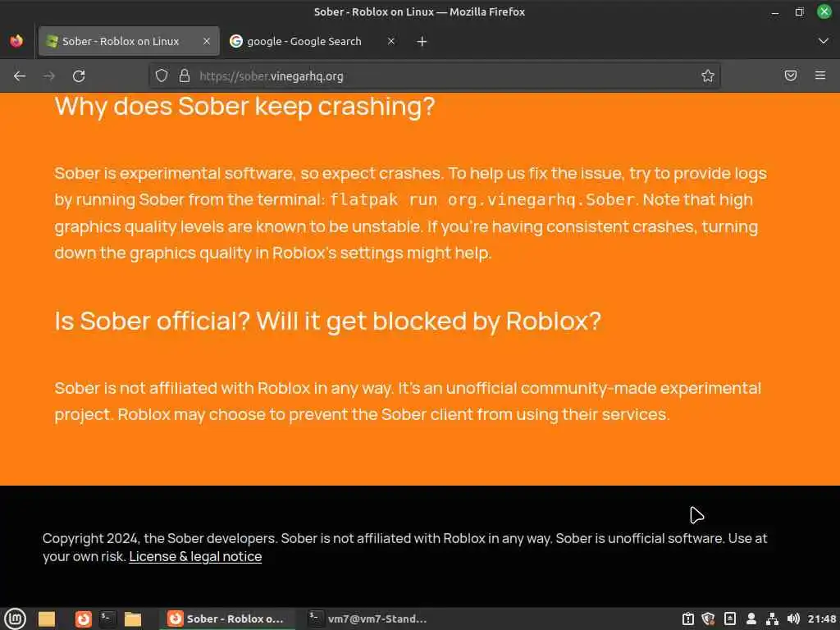Click the security shield tray icon
Viewport: 840px width, 630px height.
[708, 619]
